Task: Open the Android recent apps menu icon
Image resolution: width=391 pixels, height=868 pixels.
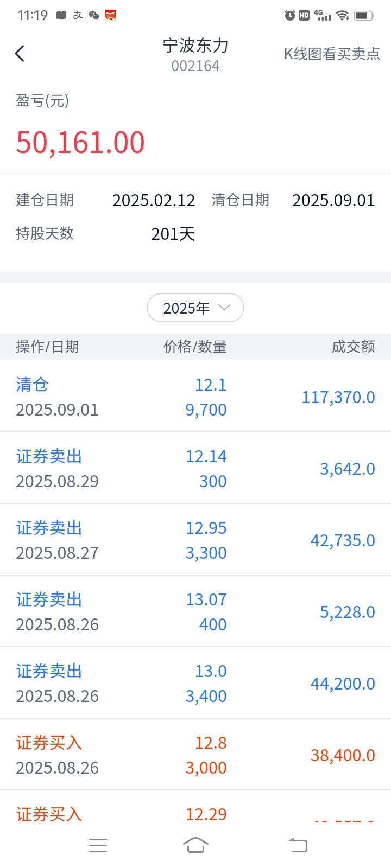Action: click(x=98, y=845)
